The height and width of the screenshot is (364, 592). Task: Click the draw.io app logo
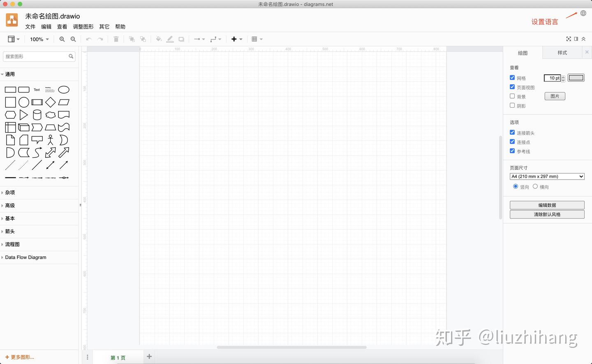click(x=12, y=20)
